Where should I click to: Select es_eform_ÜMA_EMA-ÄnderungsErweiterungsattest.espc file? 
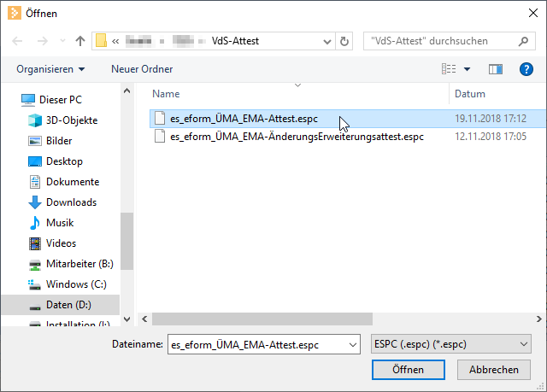click(x=297, y=137)
